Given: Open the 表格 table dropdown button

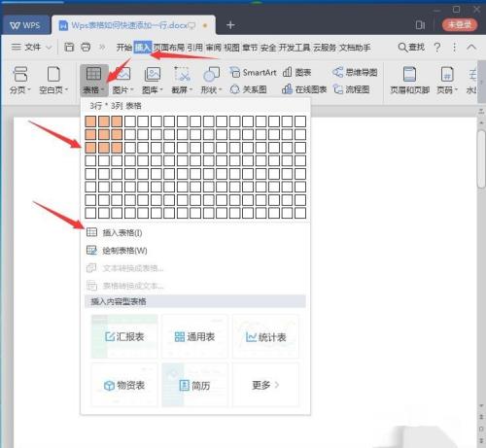Looking at the screenshot, I should [x=93, y=80].
